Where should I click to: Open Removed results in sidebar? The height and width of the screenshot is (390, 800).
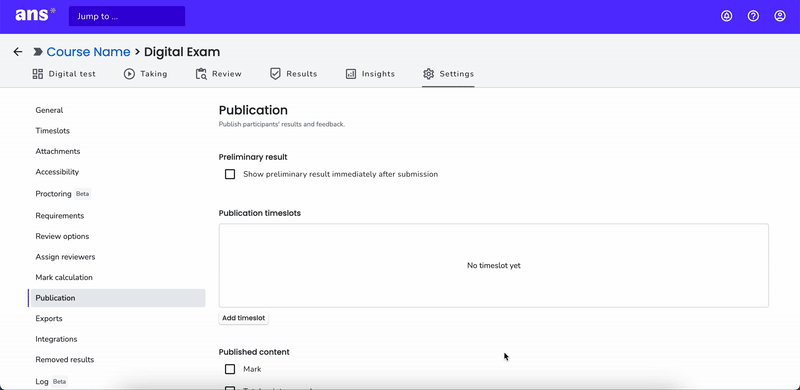(x=65, y=360)
